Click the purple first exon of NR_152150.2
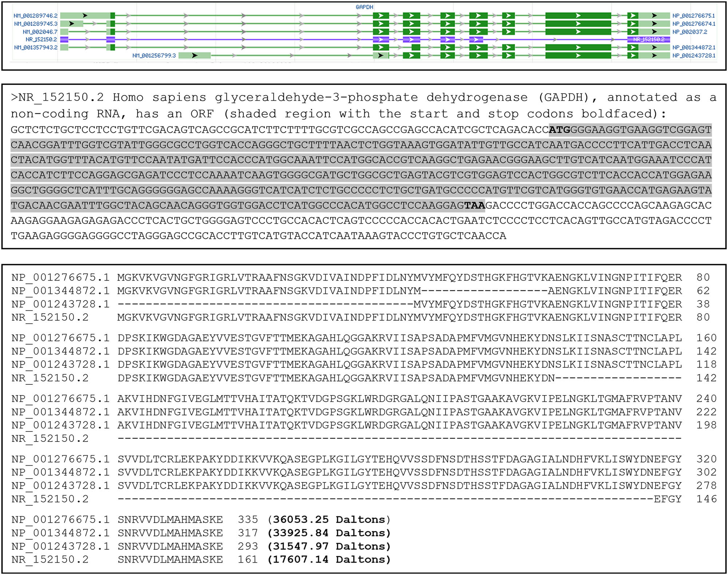 point(64,39)
